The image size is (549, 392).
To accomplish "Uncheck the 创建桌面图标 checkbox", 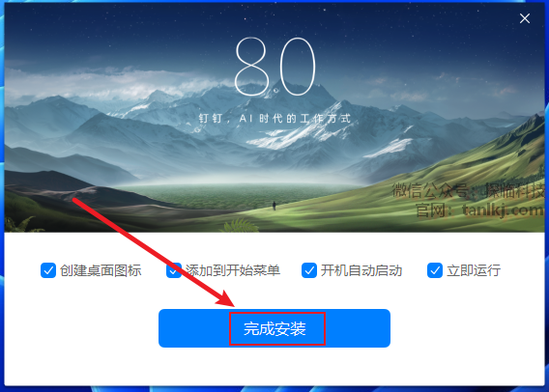I will [x=48, y=270].
